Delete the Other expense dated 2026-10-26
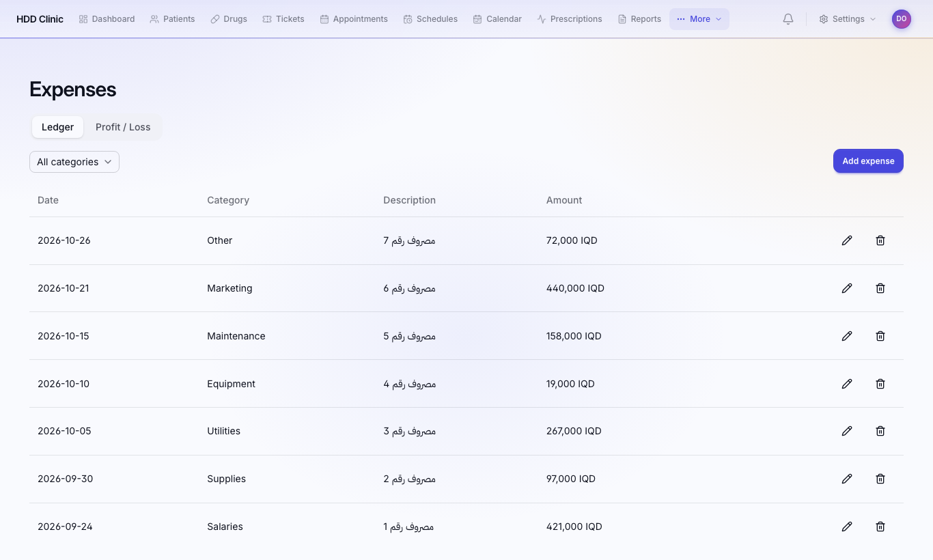 pyautogui.click(x=880, y=240)
